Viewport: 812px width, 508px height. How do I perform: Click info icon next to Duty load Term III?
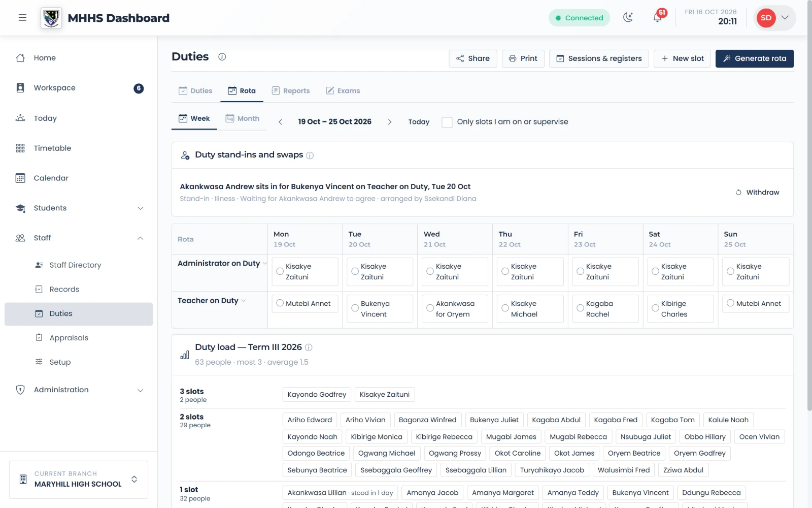(x=308, y=347)
